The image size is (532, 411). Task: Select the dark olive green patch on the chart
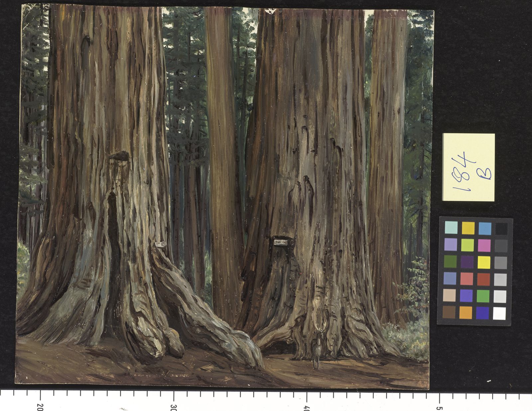point(450,262)
